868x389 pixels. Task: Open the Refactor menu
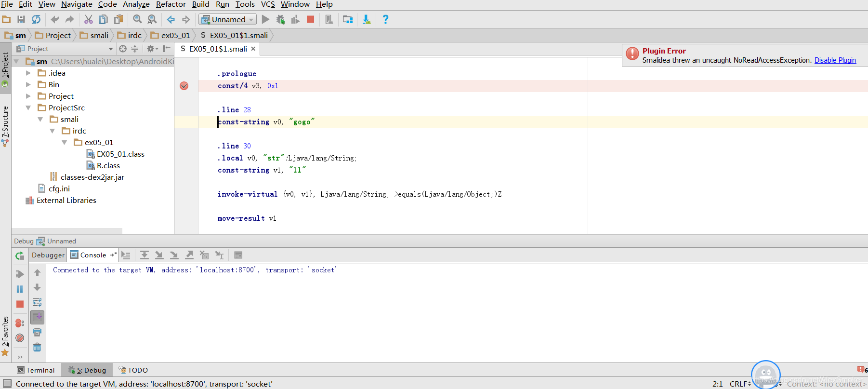click(x=171, y=4)
